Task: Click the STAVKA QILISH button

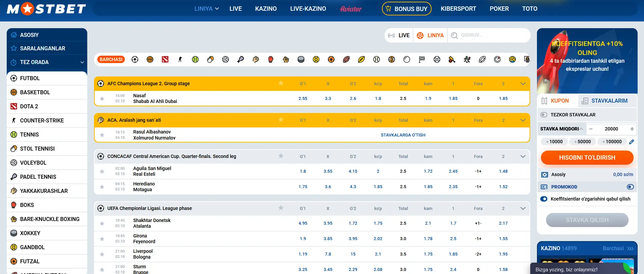Action: click(x=587, y=220)
